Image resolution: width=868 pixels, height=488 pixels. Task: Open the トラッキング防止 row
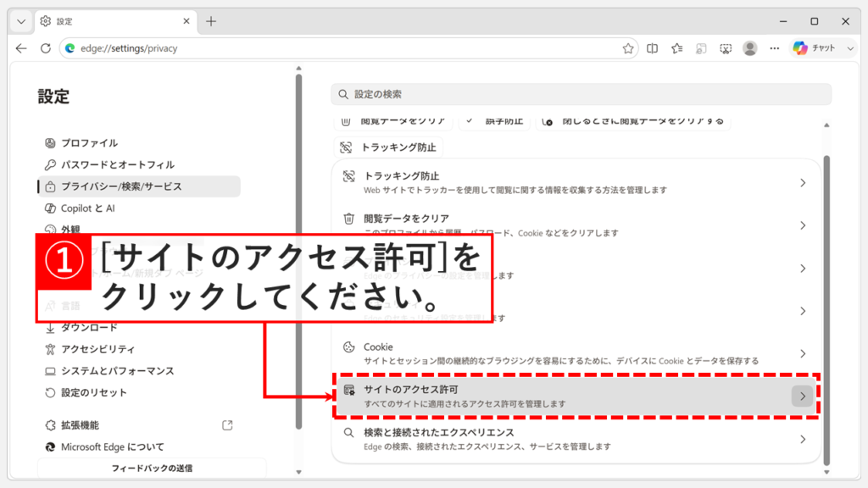pos(576,183)
